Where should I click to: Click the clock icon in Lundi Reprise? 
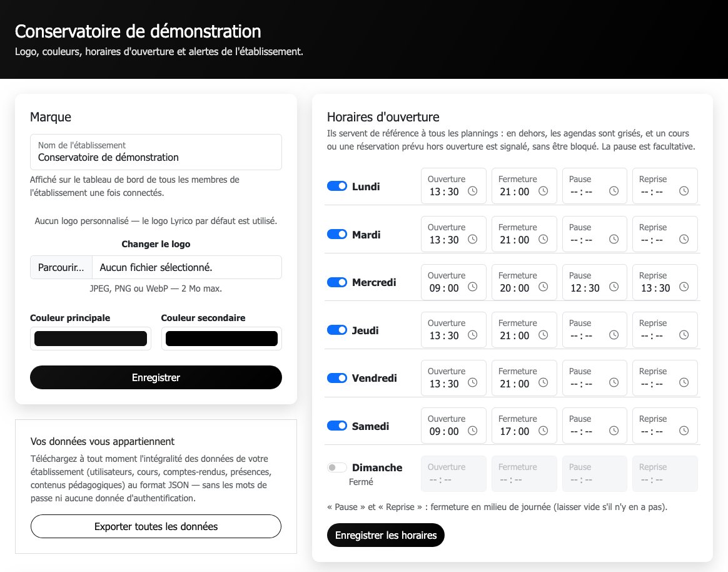click(684, 191)
